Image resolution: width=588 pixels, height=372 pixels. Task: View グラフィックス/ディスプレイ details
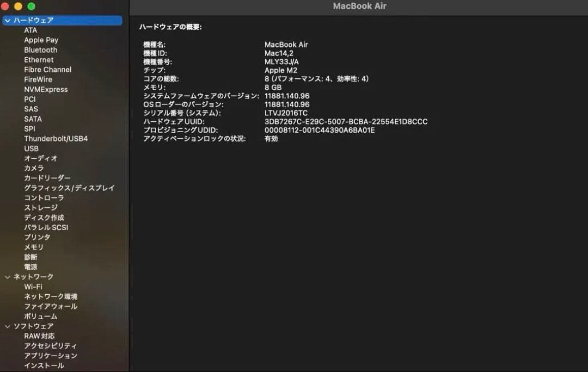[69, 188]
